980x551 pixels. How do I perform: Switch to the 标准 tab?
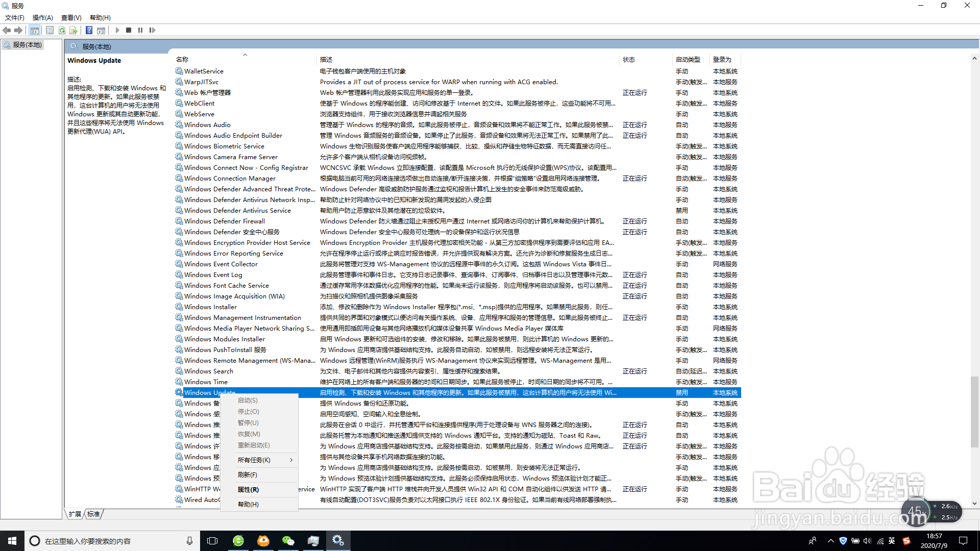coord(94,514)
